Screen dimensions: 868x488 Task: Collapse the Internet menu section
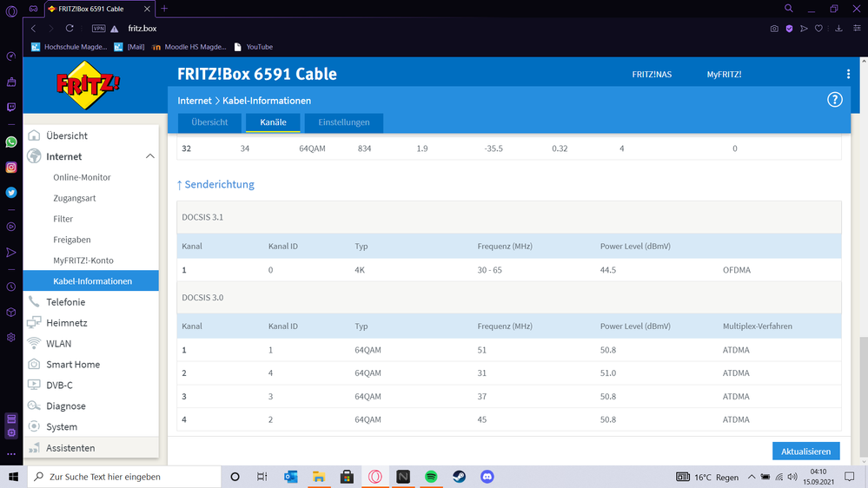[149, 156]
